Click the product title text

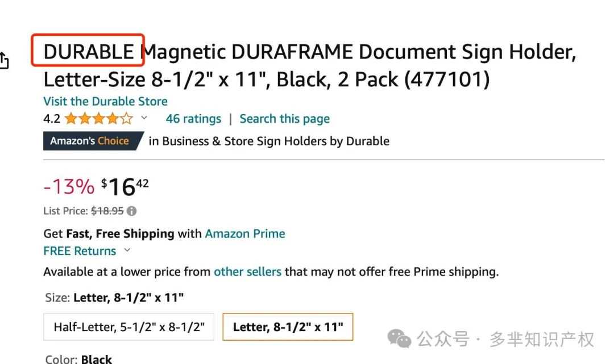click(x=309, y=65)
